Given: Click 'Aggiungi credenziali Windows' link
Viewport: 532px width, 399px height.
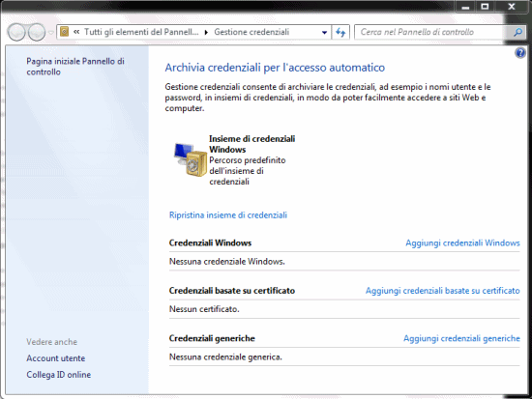Looking at the screenshot, I should pyautogui.click(x=462, y=242).
